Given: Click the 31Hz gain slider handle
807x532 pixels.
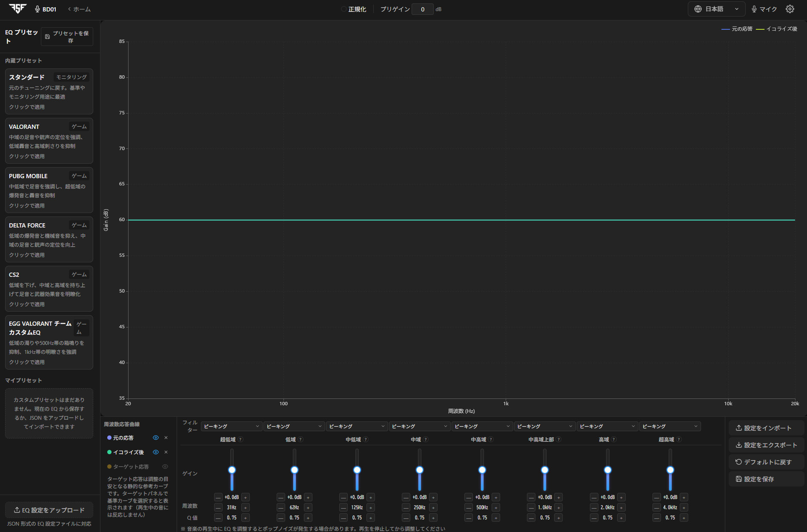Looking at the screenshot, I should point(232,470).
